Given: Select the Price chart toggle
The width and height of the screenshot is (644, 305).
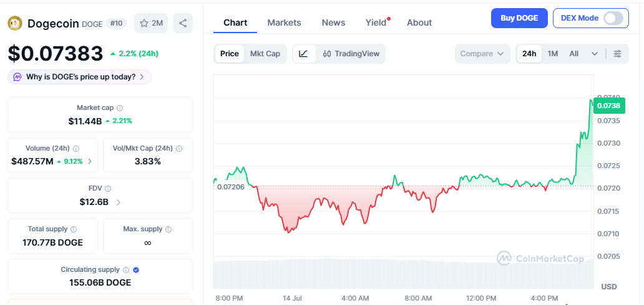Looking at the screenshot, I should tap(229, 54).
